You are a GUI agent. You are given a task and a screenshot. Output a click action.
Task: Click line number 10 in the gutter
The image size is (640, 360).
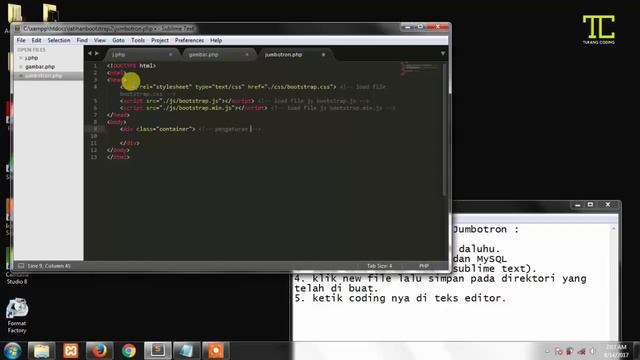pos(94,136)
